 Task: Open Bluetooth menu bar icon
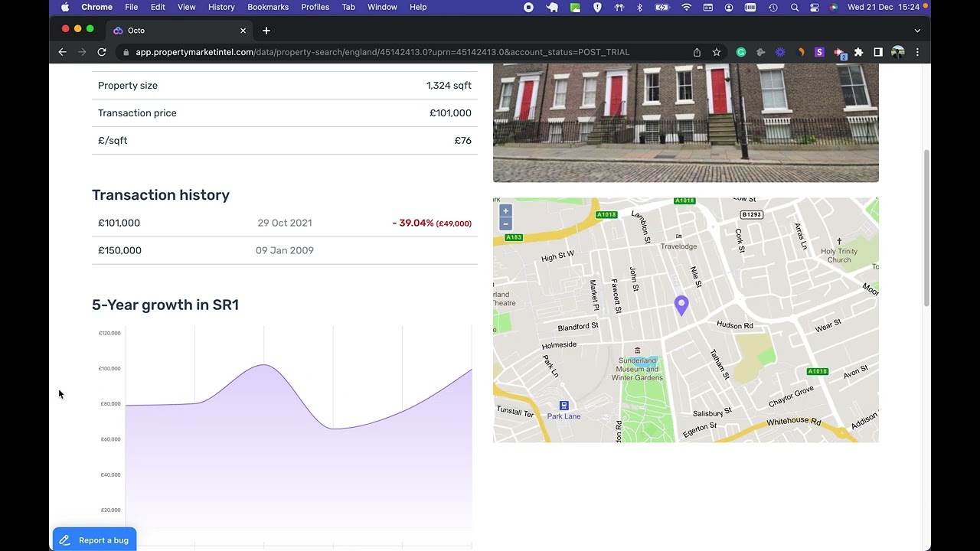click(640, 7)
